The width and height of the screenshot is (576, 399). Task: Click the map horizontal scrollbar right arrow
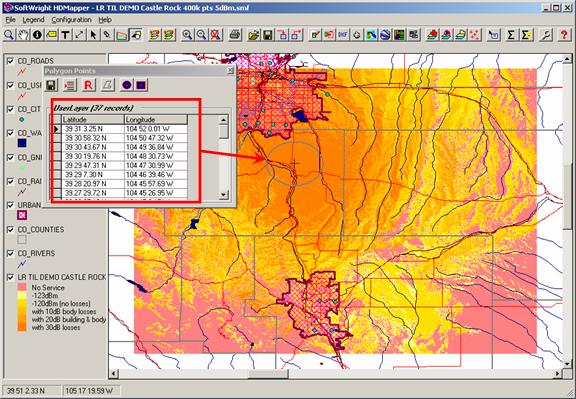558,374
